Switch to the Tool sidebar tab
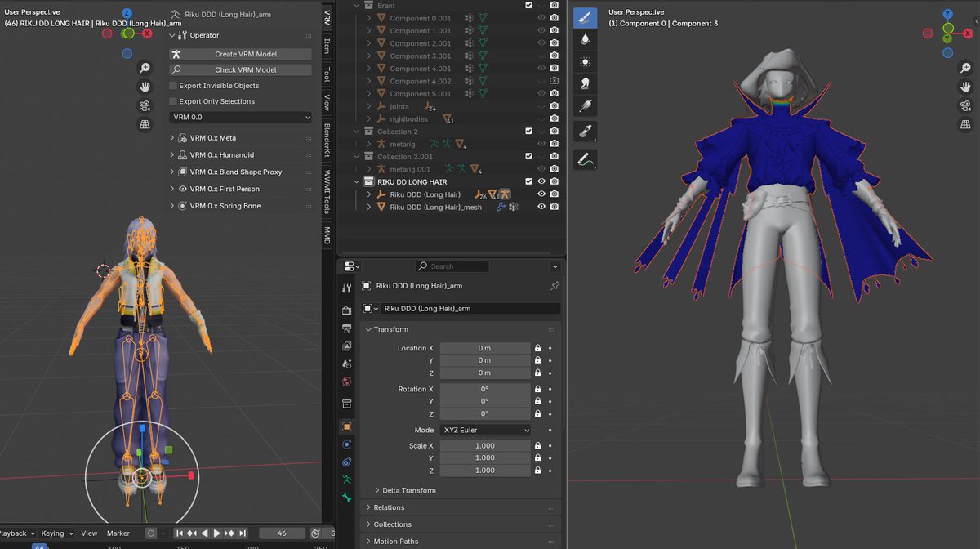 coord(327,74)
